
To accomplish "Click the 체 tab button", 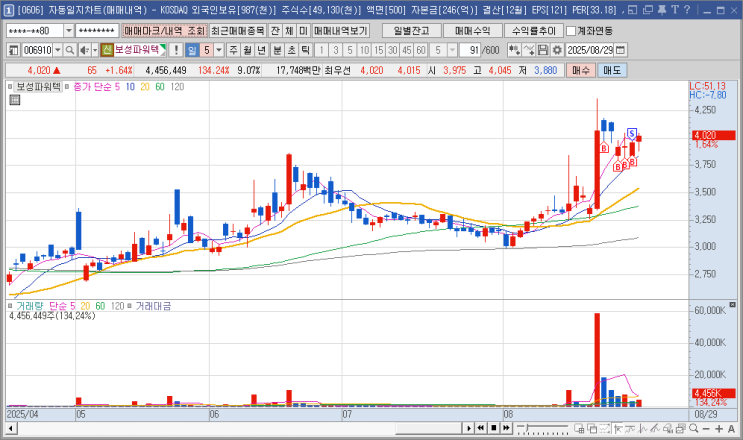I will click(289, 31).
